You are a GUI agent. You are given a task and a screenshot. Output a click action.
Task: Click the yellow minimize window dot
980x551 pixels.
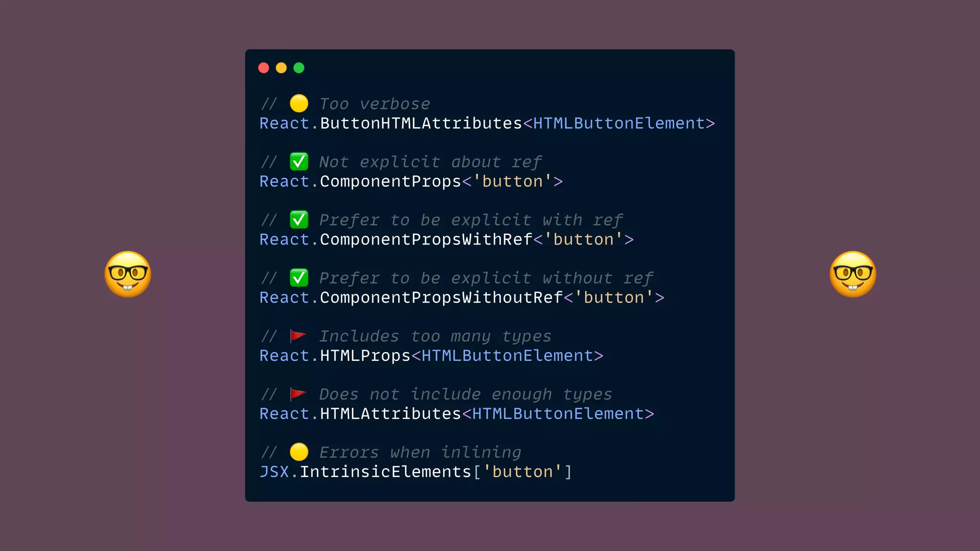tap(281, 68)
